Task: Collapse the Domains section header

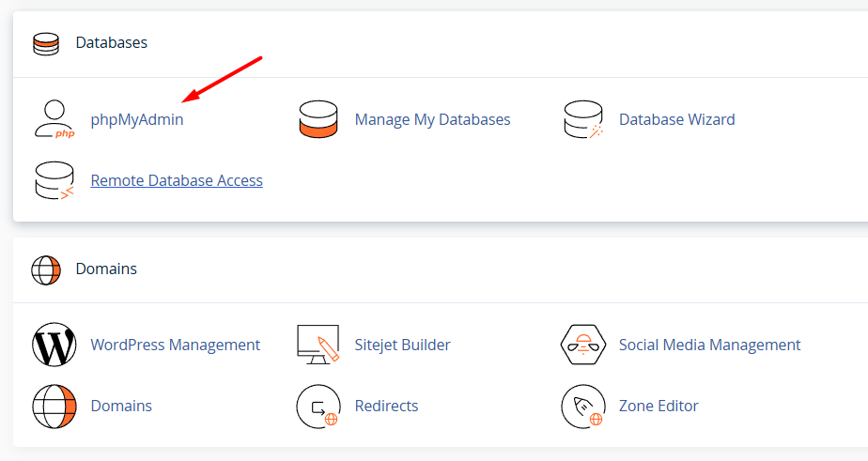Action: (106, 269)
